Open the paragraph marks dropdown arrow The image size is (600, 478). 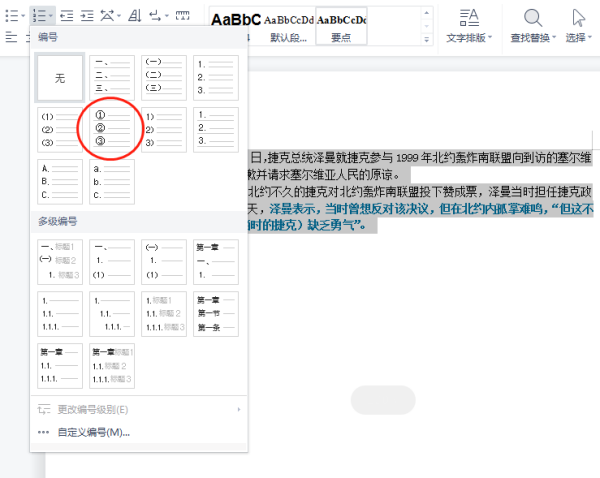click(166, 16)
